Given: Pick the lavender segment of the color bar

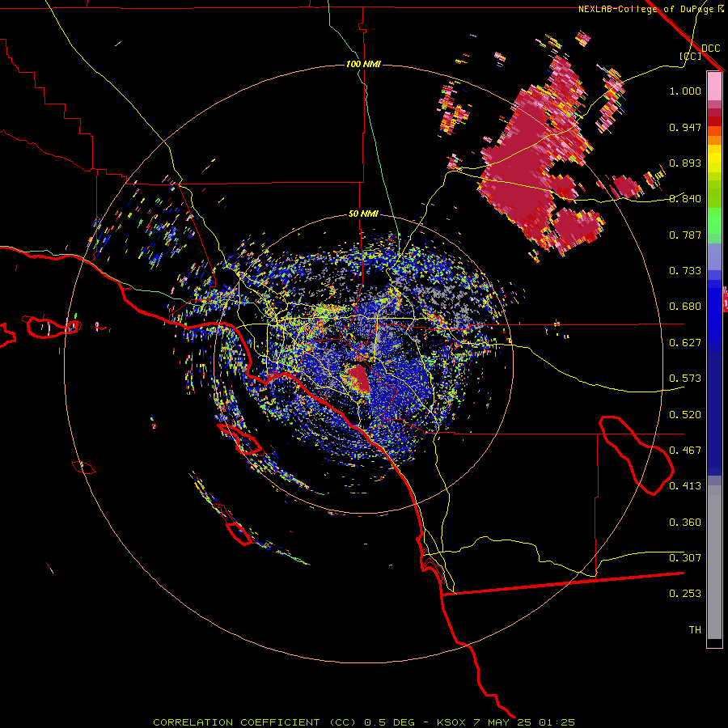Looking at the screenshot, I should (714, 256).
